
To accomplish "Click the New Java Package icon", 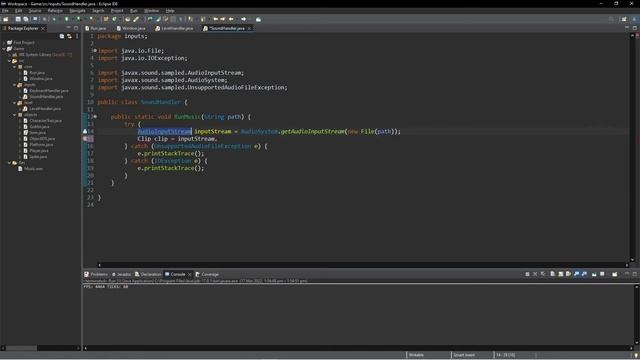I will pos(106,19).
